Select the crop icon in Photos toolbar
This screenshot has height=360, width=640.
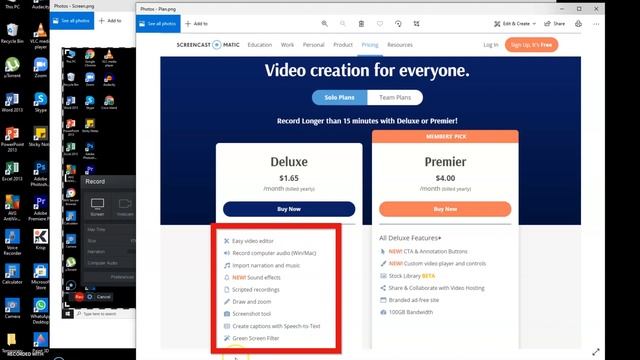pos(416,24)
